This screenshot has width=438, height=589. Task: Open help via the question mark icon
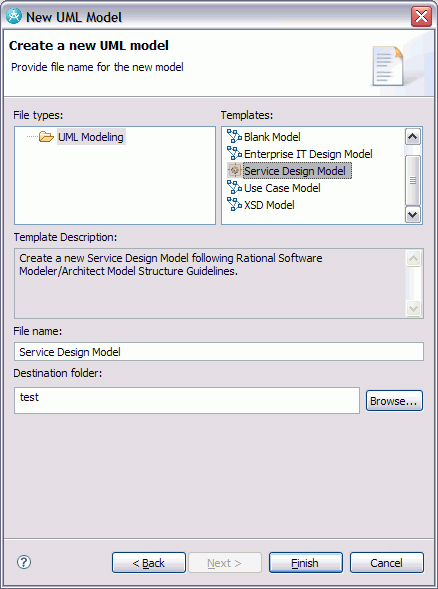[x=24, y=562]
